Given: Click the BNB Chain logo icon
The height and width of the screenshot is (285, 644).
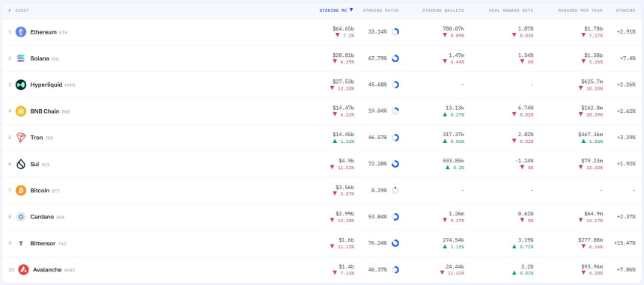Looking at the screenshot, I should pyautogui.click(x=21, y=111).
